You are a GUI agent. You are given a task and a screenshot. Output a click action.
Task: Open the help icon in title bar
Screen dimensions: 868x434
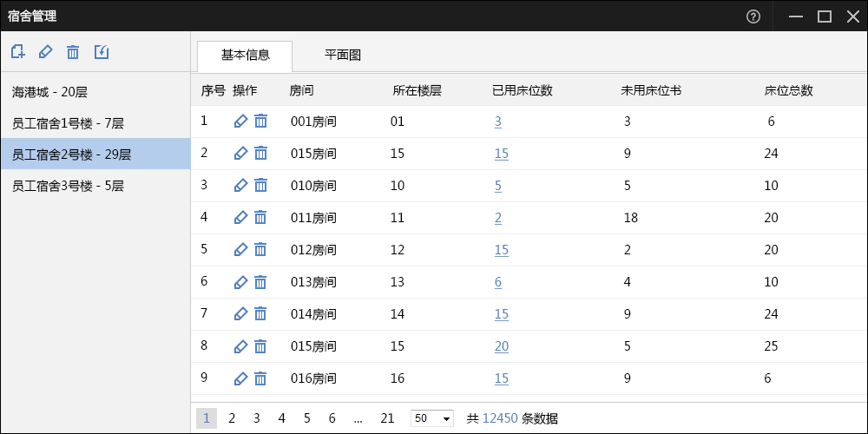[753, 16]
